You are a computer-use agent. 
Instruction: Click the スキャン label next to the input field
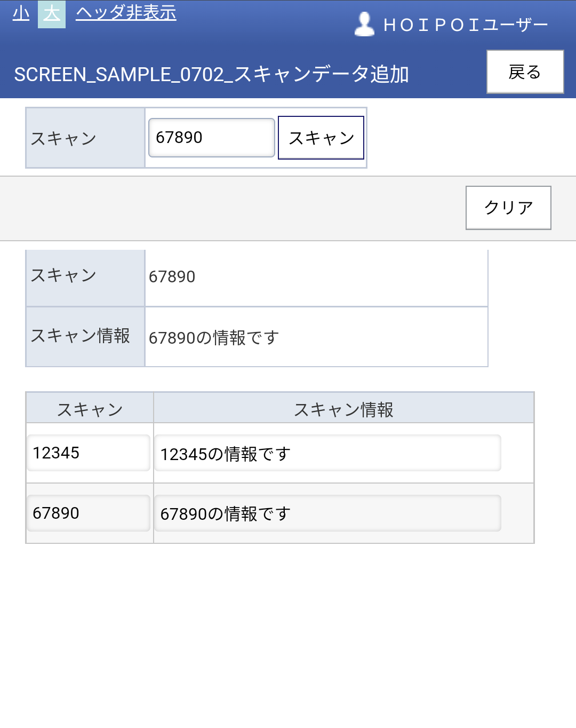point(63,138)
